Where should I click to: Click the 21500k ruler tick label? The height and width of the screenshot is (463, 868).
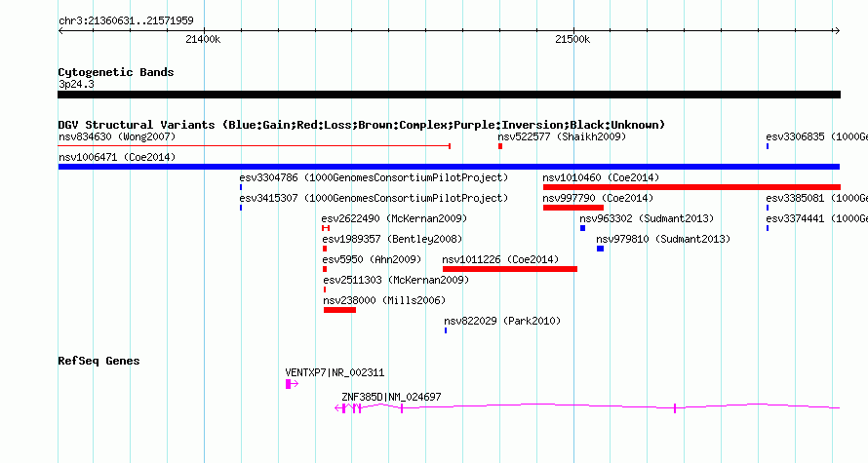coord(572,39)
